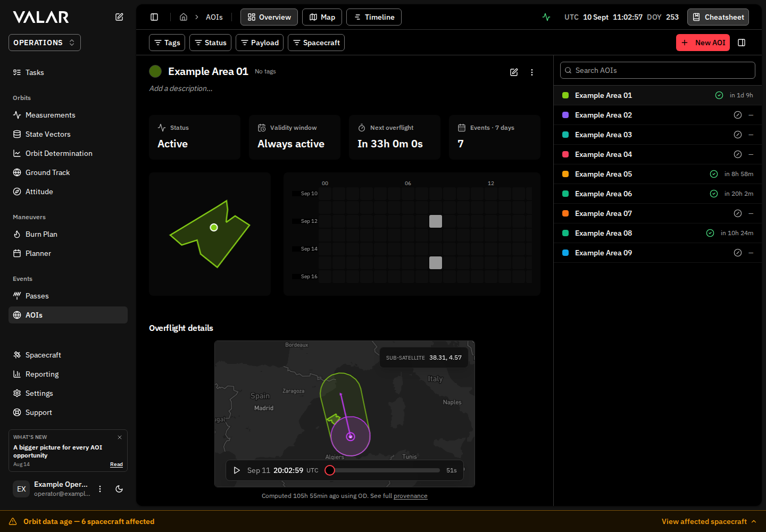Expand View affected spacecraft banner
The width and height of the screenshot is (766, 532).
(709, 521)
